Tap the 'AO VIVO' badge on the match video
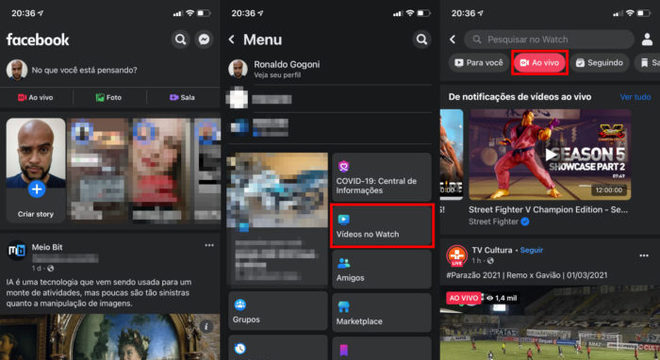This screenshot has width=660, height=360. (x=464, y=298)
